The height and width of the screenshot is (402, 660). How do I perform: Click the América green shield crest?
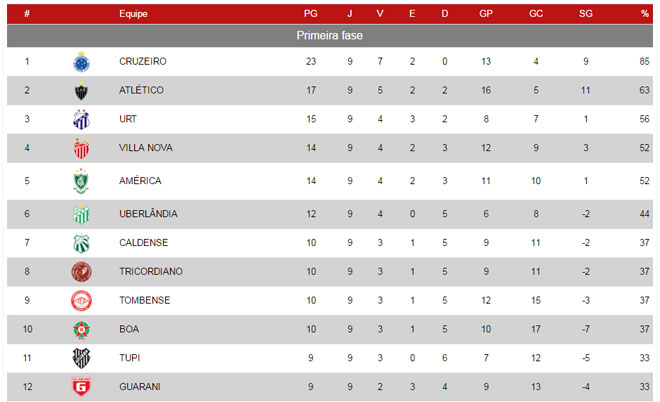tap(81, 181)
